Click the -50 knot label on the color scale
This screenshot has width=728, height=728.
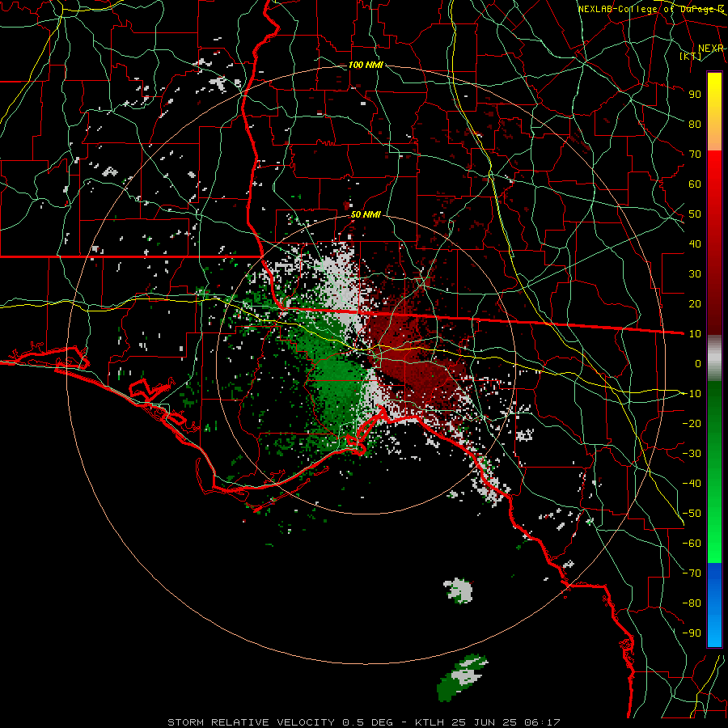(692, 514)
